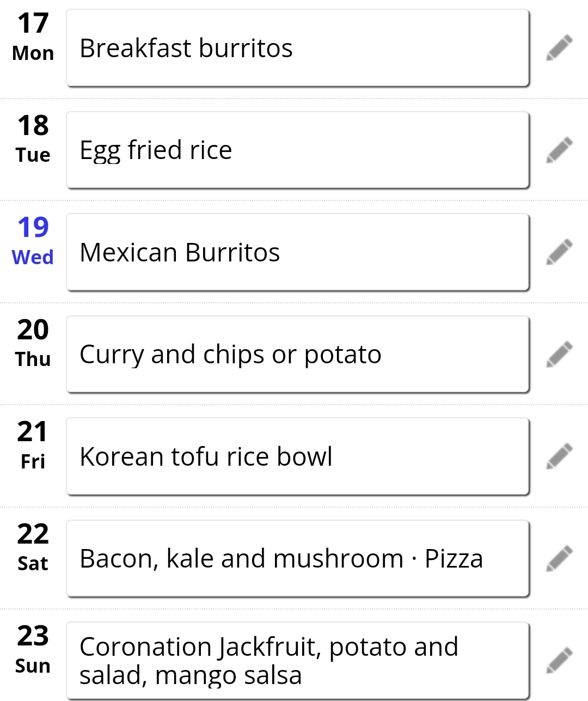Image resolution: width=588 pixels, height=701 pixels.
Task: Tap the 23 Sun date label
Action: point(33,650)
